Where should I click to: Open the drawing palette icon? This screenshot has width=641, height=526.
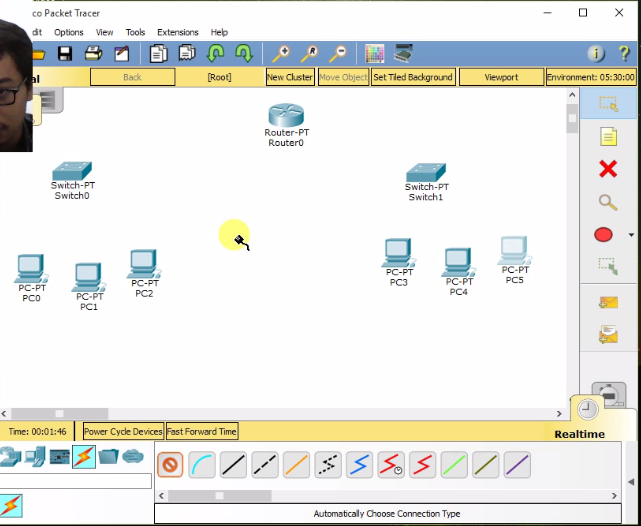coord(374,54)
